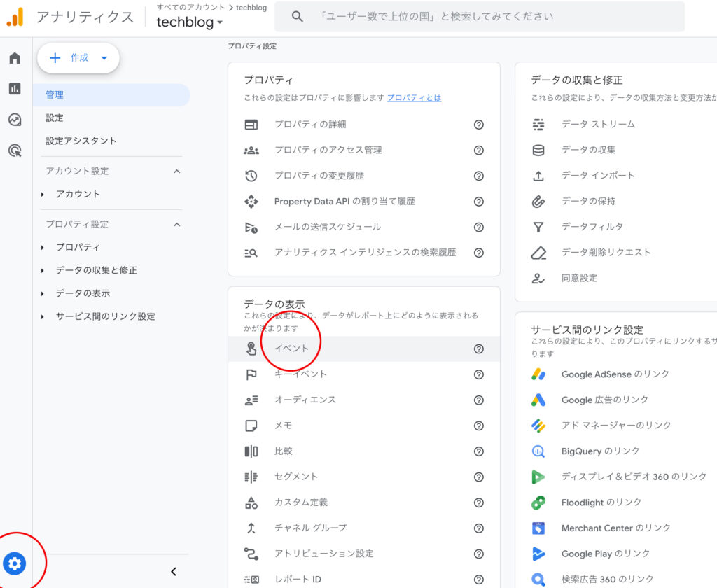Viewport: 717px width, 588px height.
Task: Click the help icon for イベント
Action: click(478, 349)
